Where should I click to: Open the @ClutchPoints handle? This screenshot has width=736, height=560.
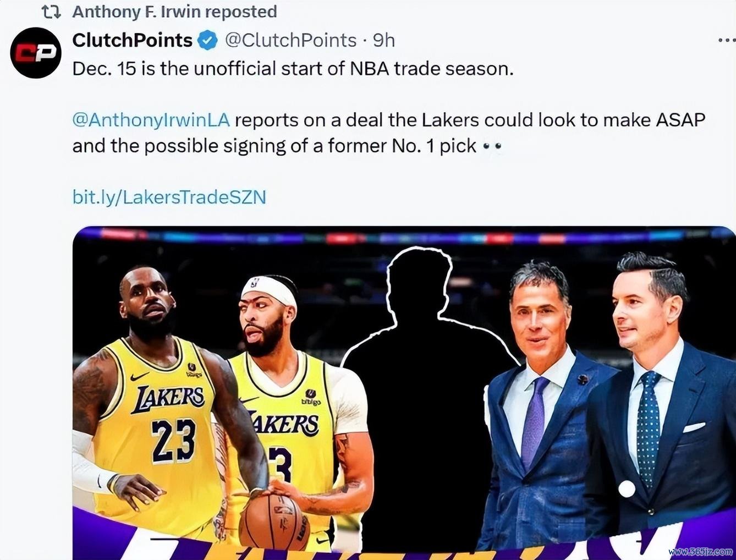tap(290, 40)
